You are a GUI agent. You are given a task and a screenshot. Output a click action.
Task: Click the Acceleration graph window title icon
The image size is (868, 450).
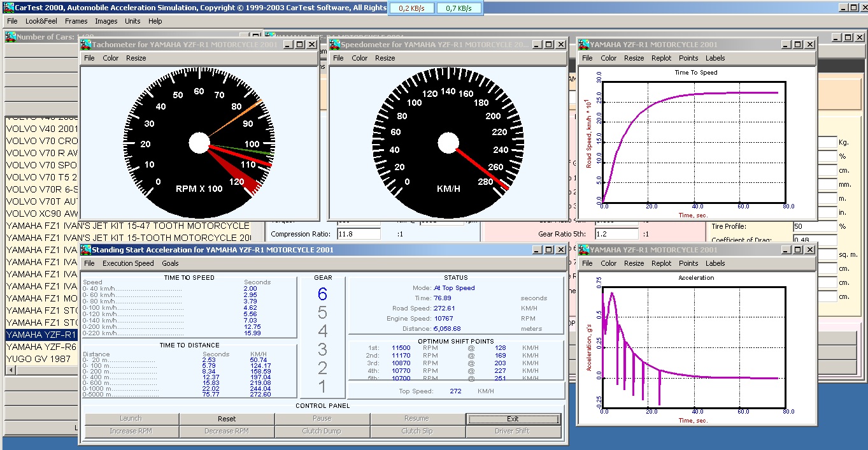(583, 250)
